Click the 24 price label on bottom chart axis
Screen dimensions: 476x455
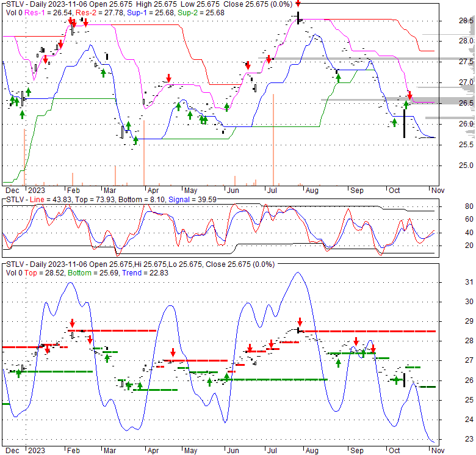click(x=469, y=420)
